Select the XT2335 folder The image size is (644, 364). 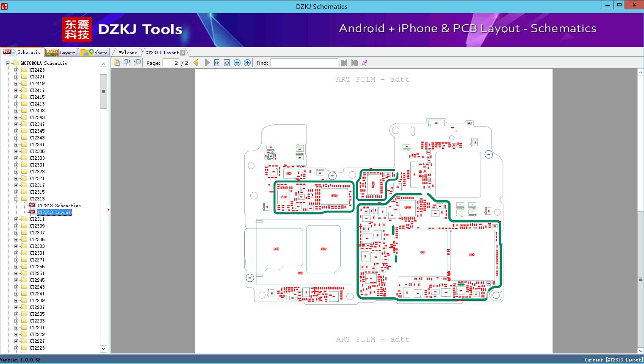pyautogui.click(x=37, y=151)
